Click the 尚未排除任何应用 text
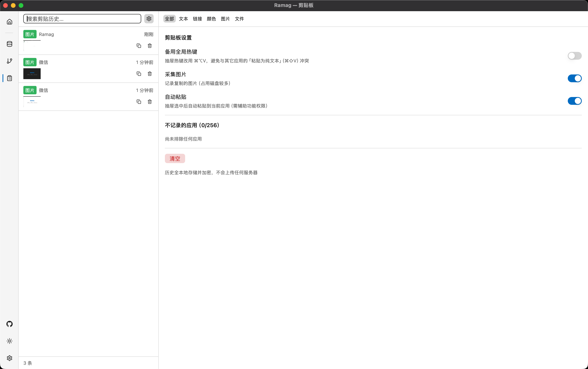 183,139
